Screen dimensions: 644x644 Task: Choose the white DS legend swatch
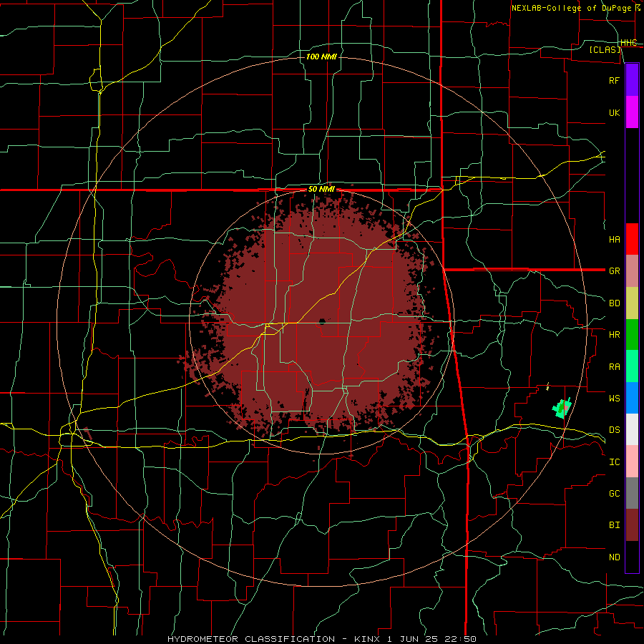(x=632, y=429)
